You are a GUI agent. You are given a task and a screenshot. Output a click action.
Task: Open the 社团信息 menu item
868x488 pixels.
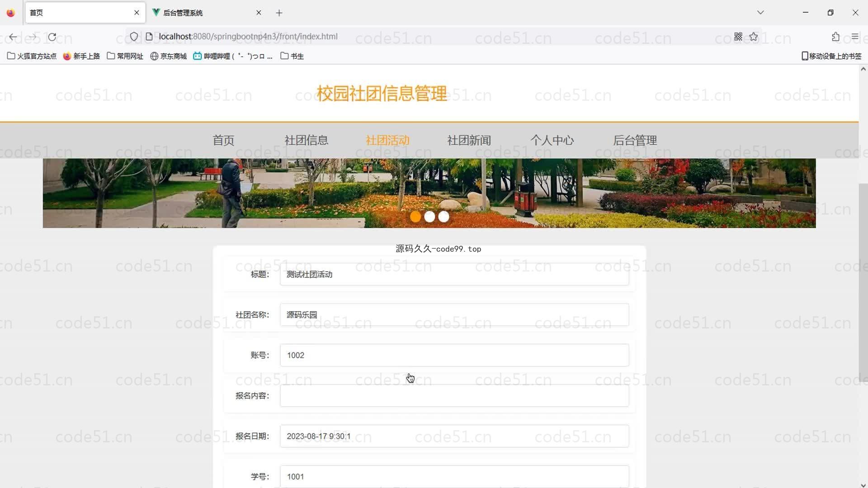[x=306, y=141]
